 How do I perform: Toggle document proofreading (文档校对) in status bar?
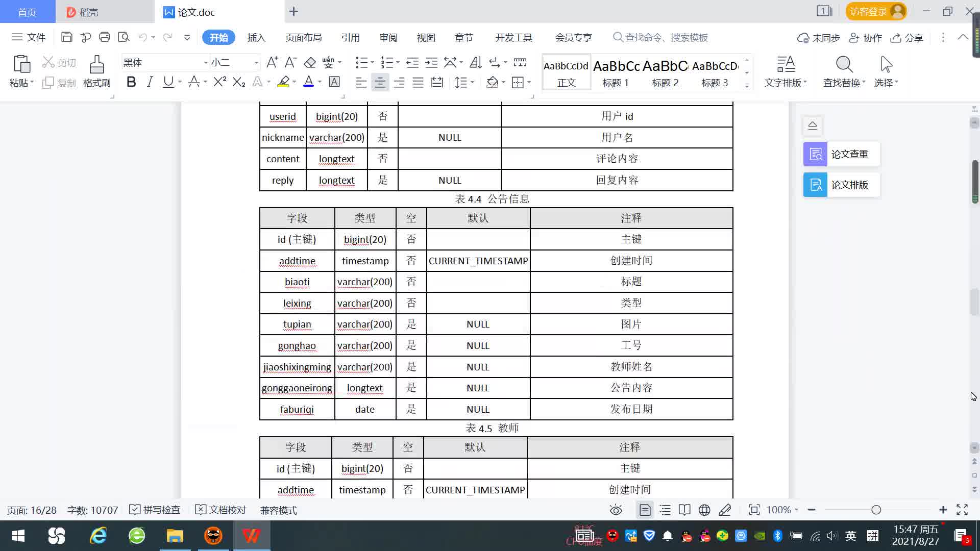click(x=220, y=510)
